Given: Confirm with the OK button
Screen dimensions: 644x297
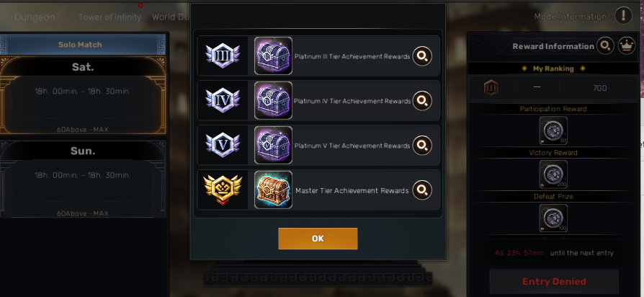Looking at the screenshot, I should point(318,239).
